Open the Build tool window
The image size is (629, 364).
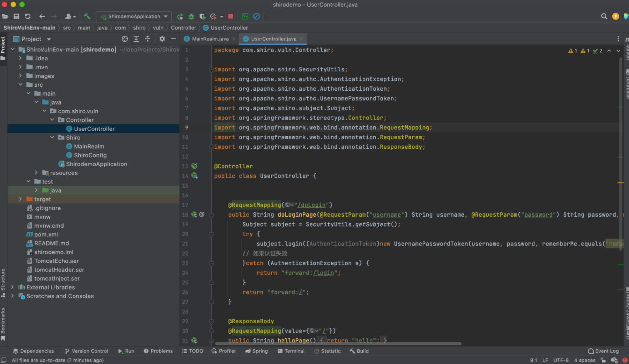coord(359,351)
